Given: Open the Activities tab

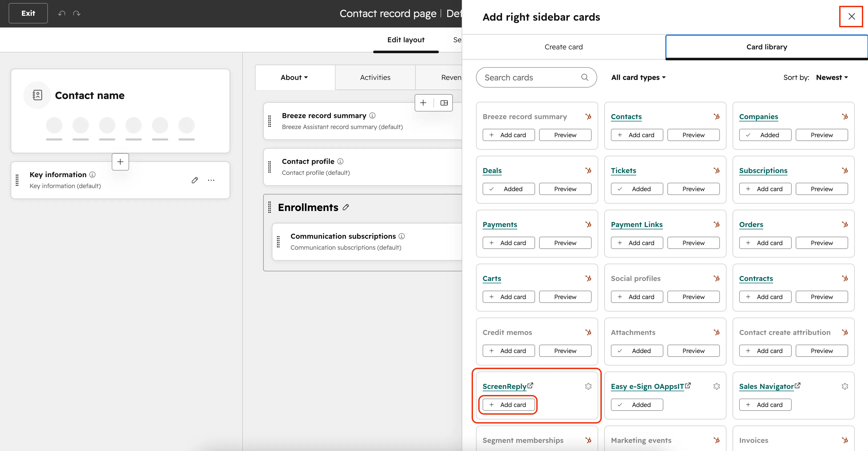Looking at the screenshot, I should pos(375,77).
